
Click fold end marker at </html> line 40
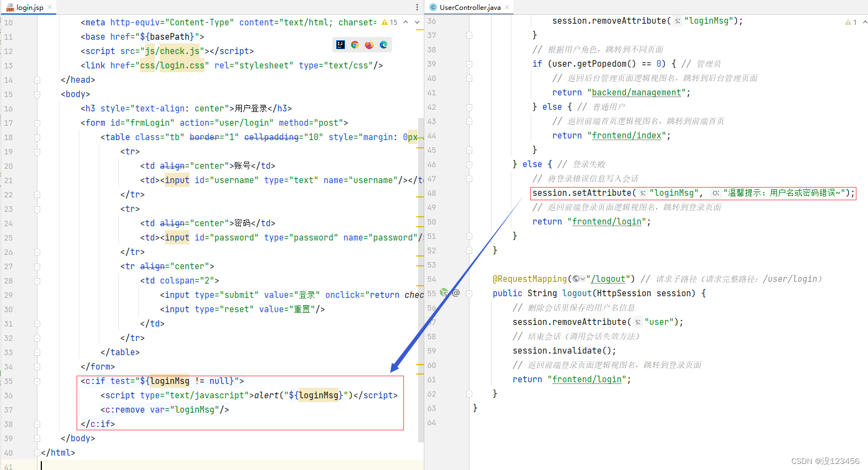(x=37, y=453)
